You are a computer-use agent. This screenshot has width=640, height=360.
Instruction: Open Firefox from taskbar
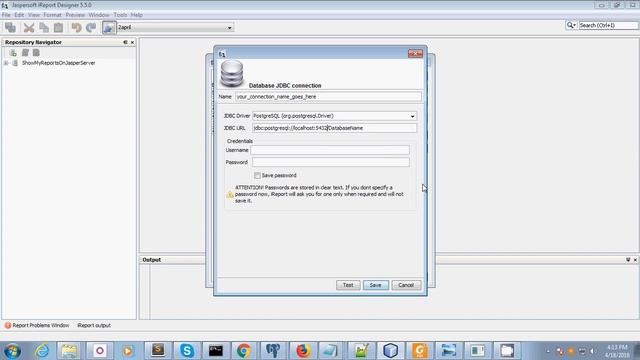pos(303,351)
